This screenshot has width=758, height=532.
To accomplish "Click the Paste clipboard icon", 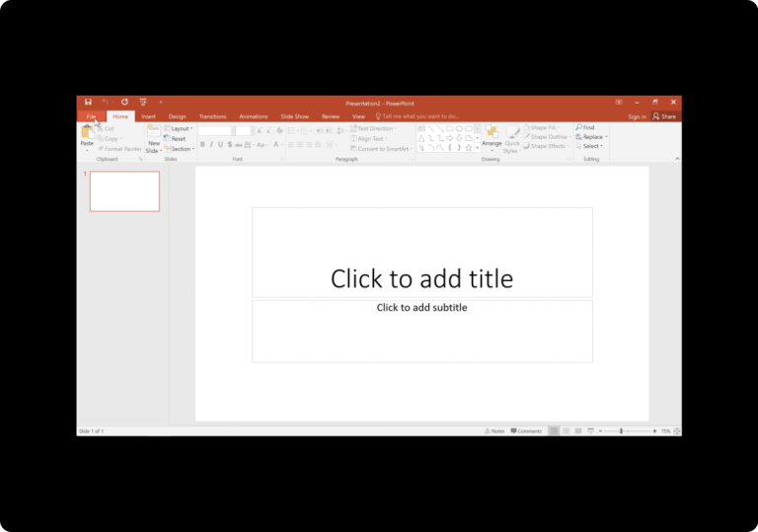I will click(x=87, y=132).
